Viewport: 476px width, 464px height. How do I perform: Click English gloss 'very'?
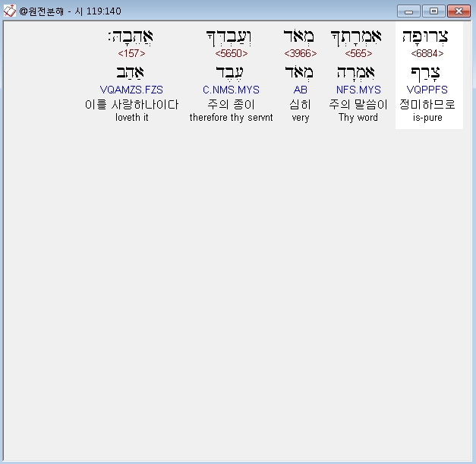(300, 118)
